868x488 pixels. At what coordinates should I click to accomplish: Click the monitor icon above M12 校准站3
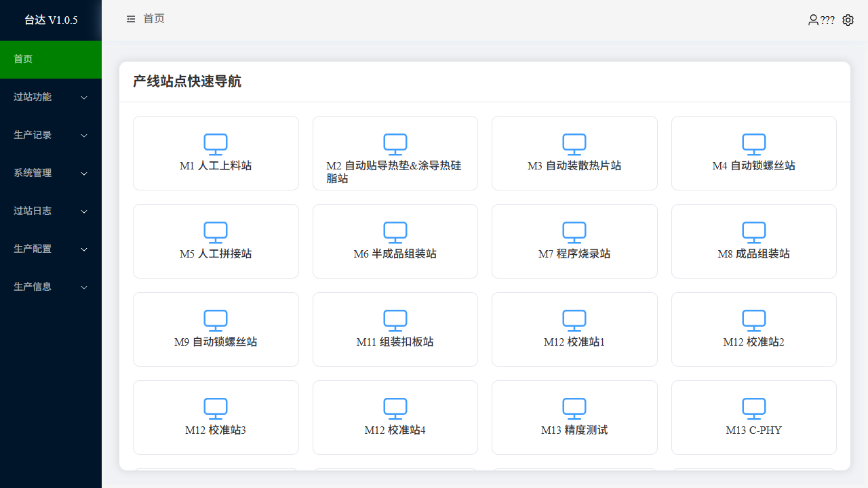[x=216, y=409]
